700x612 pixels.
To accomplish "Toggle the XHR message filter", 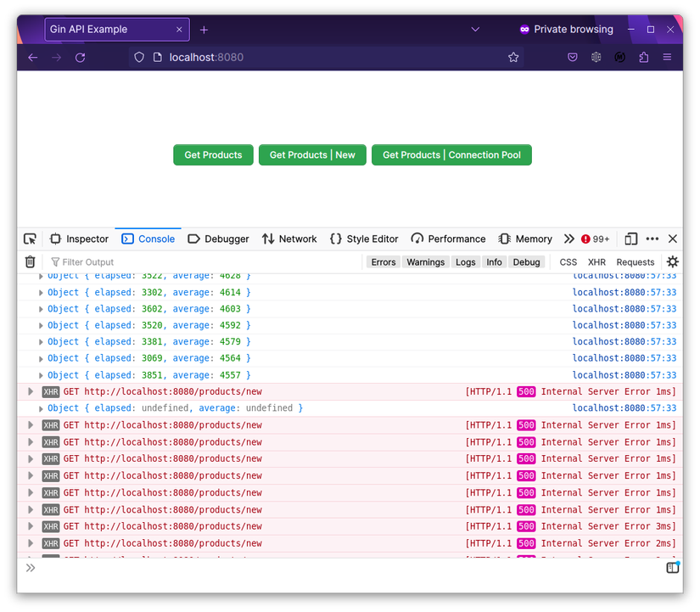I will point(597,261).
